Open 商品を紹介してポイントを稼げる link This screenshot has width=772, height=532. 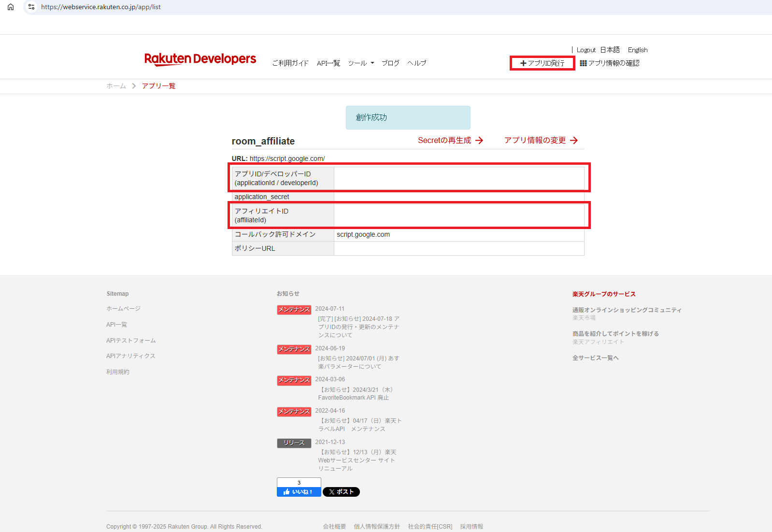coord(615,334)
